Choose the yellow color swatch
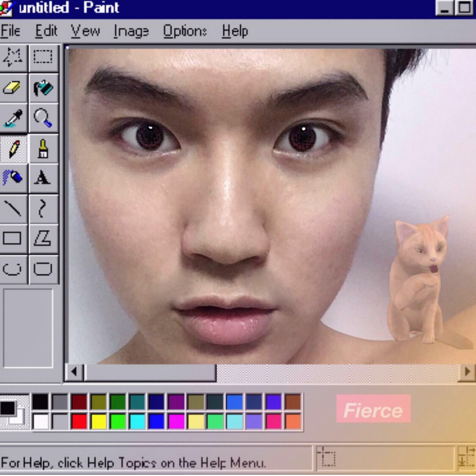476x476 pixels. (x=99, y=422)
